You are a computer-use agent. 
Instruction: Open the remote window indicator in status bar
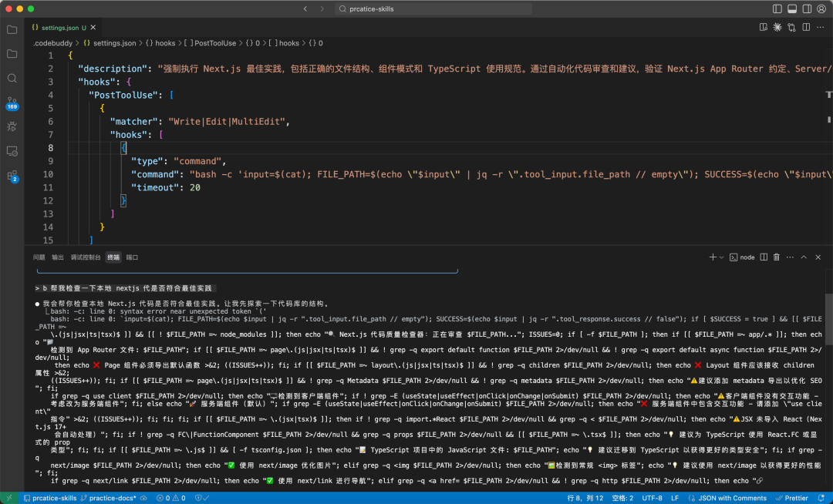click(9, 498)
